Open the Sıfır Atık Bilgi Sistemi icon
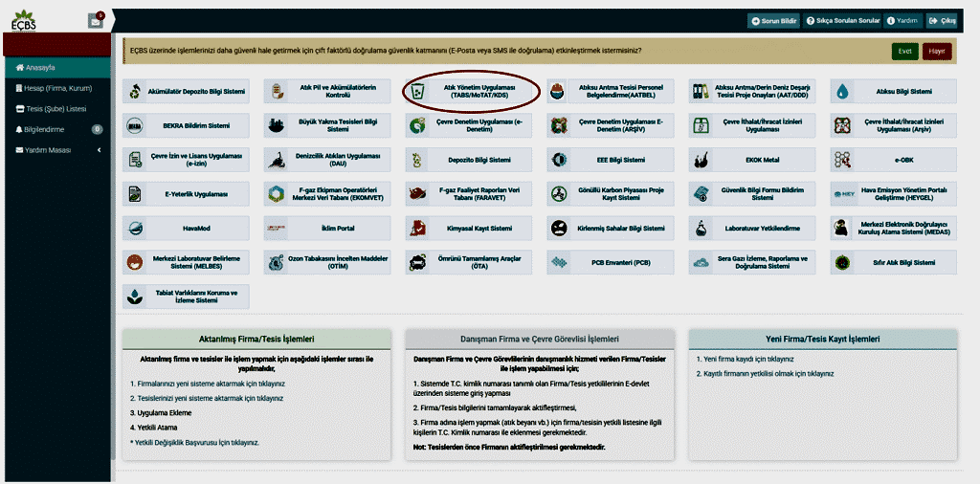980x484 pixels. (x=842, y=262)
